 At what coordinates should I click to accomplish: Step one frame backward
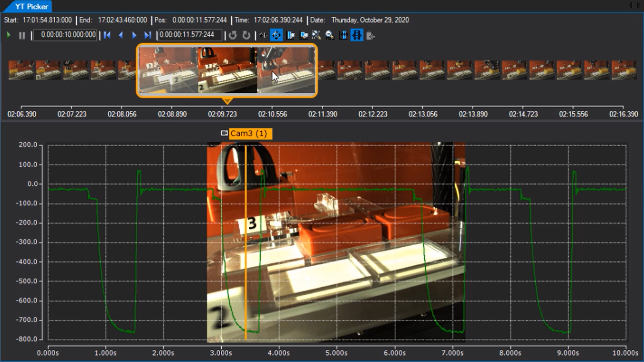(x=121, y=35)
